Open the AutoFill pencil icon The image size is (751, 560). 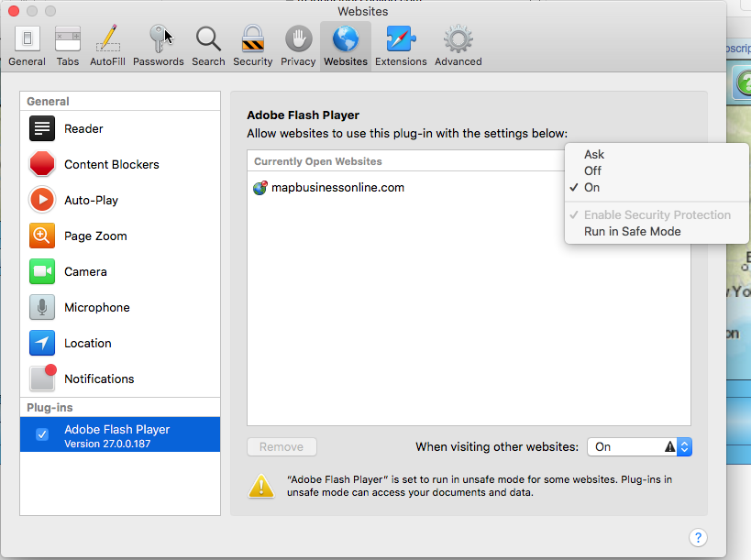108,38
